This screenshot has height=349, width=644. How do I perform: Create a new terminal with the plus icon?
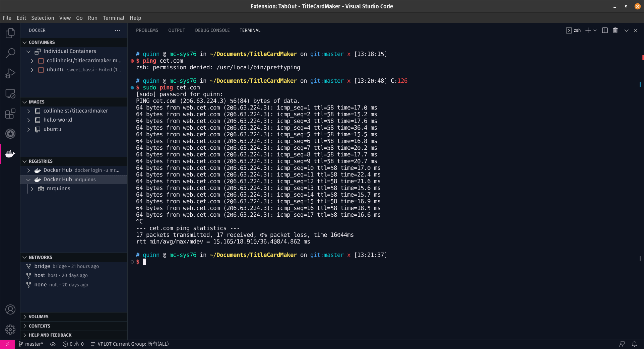[588, 30]
